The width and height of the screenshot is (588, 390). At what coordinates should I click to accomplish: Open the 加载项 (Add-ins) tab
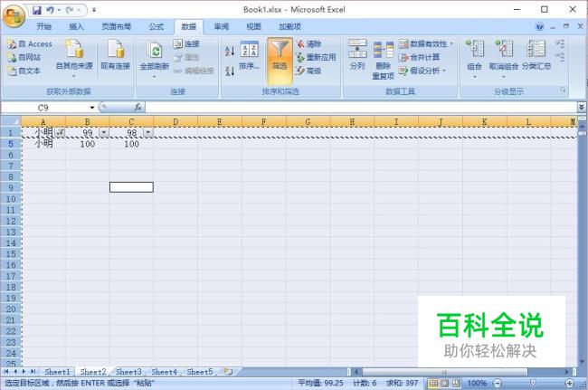[x=289, y=26]
